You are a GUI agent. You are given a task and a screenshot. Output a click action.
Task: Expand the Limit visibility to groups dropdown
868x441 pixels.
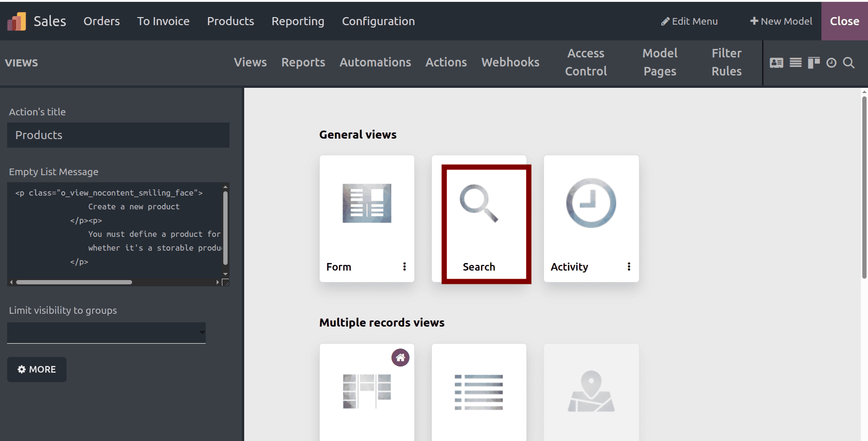point(106,332)
